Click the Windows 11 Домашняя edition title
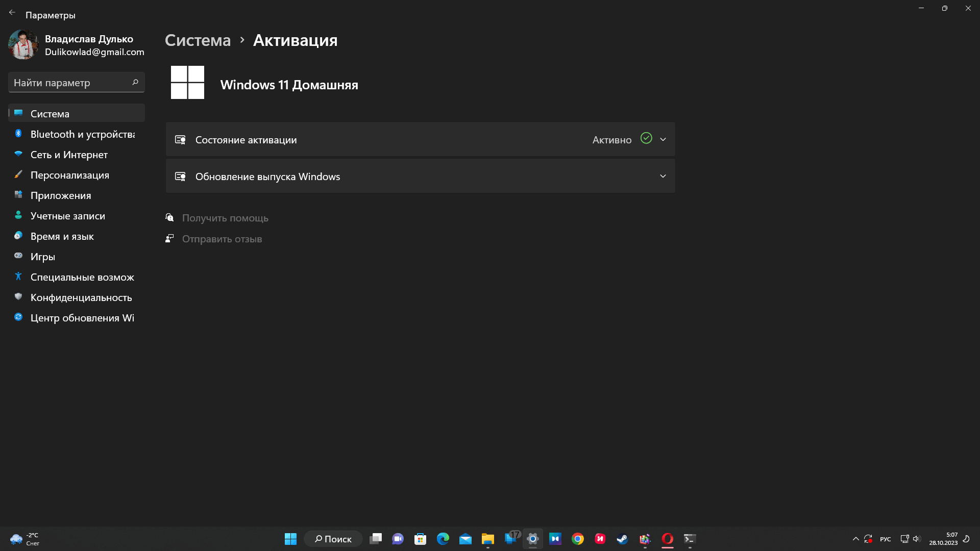Screen dimensions: 980x551 289,85
